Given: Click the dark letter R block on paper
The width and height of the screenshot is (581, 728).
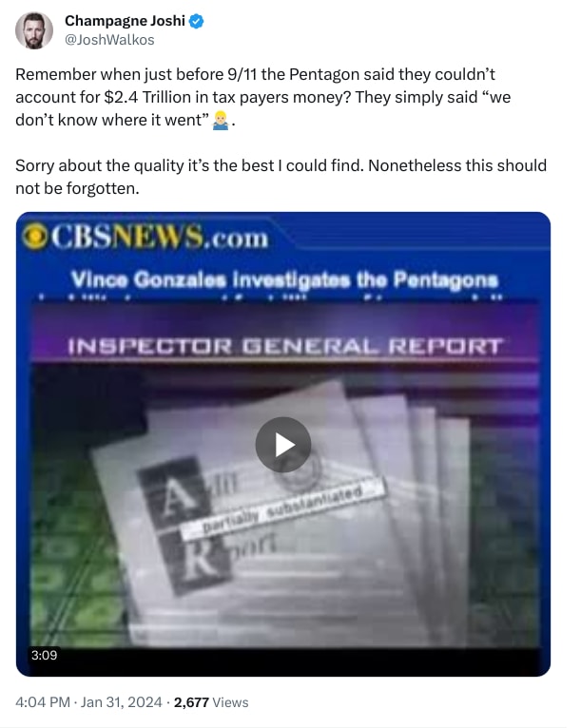Looking at the screenshot, I should [x=199, y=563].
